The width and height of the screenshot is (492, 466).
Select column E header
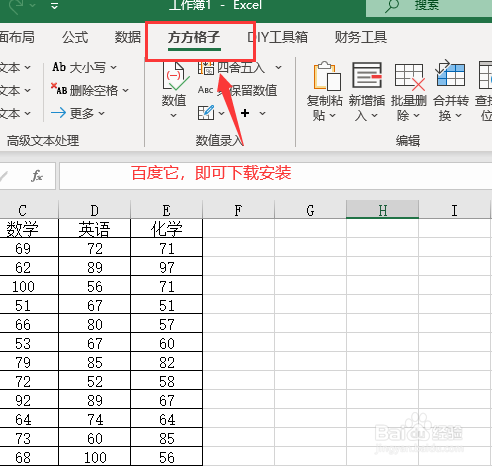(166, 210)
